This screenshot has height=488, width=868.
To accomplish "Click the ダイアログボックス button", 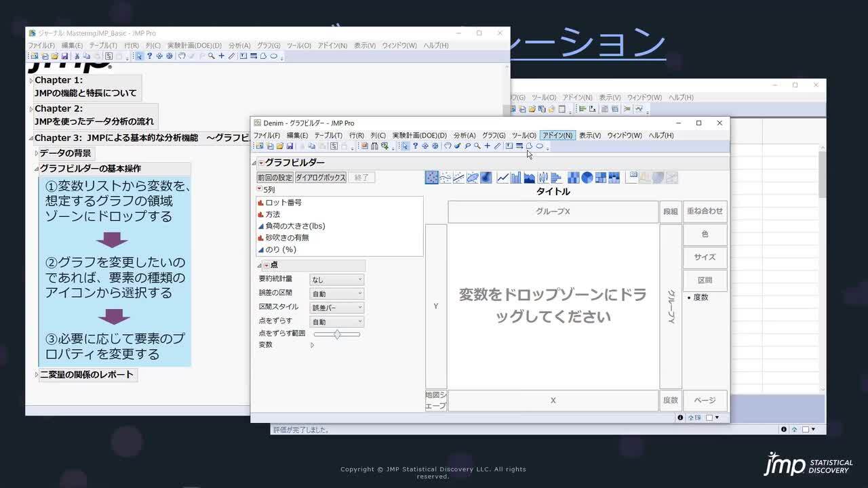I will click(x=321, y=178).
